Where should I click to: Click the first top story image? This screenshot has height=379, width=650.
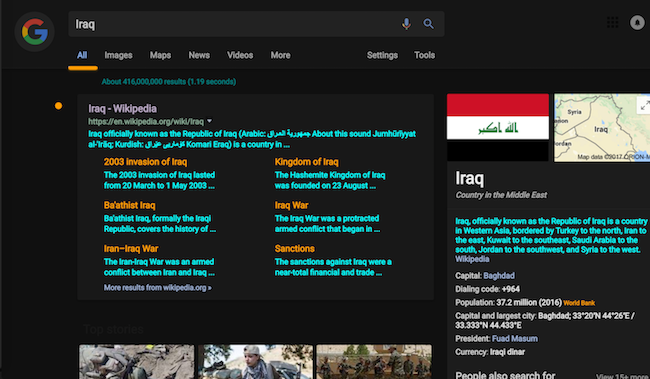coord(136,362)
